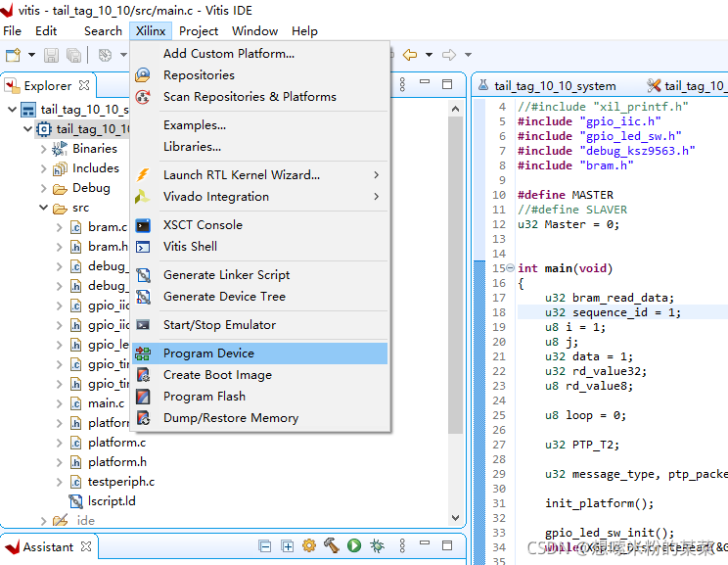Image resolution: width=728 pixels, height=565 pixels.
Task: Close the Explorer view tab
Action: [84, 85]
